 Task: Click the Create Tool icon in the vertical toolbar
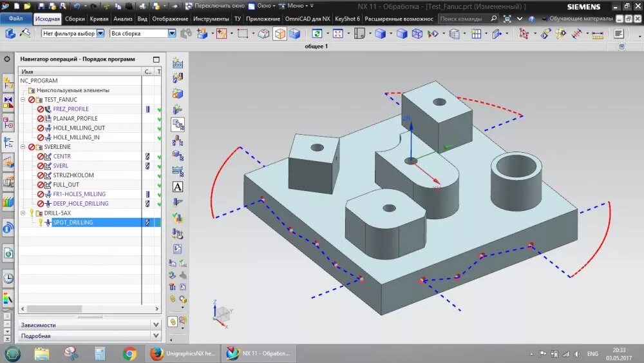[178, 78]
